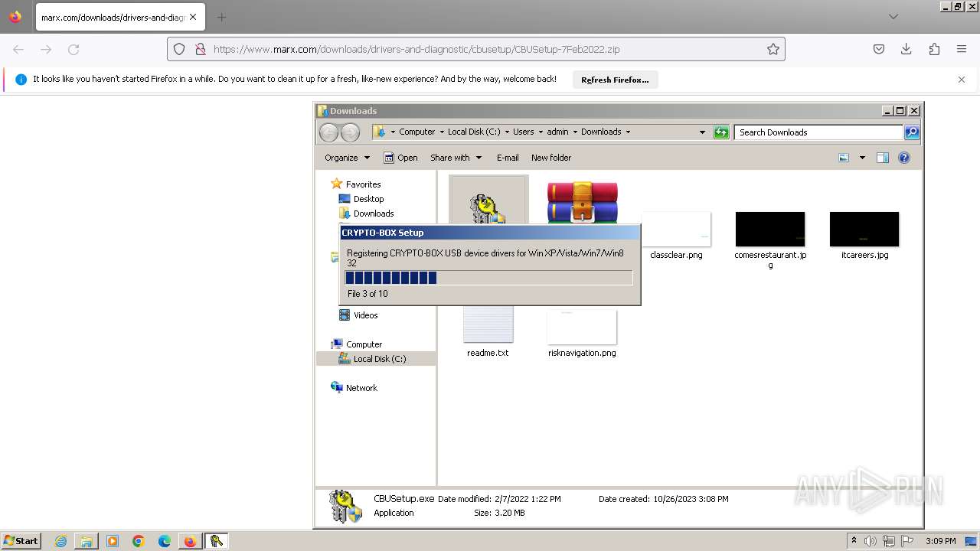Switch to Firefox in the taskbar

pyautogui.click(x=190, y=541)
